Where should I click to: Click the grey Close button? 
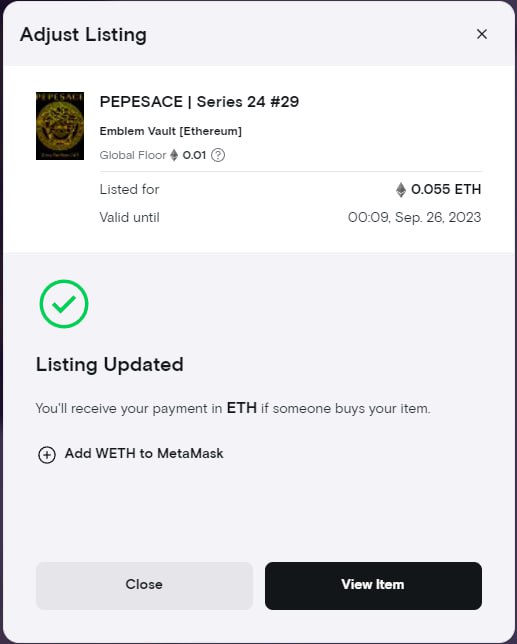[144, 586]
